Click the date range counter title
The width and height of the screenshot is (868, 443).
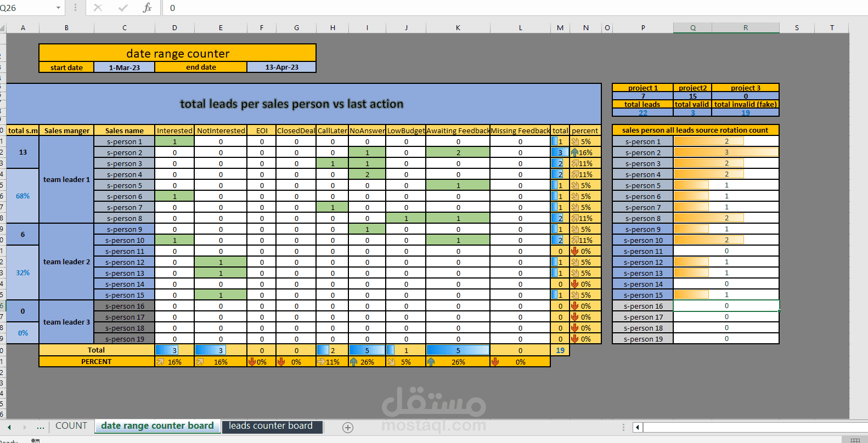178,53
